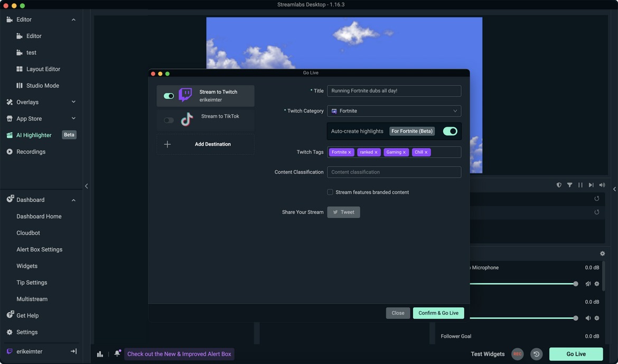618x364 pixels.
Task: Click Check out the New Alert Box banner
Action: point(180,354)
